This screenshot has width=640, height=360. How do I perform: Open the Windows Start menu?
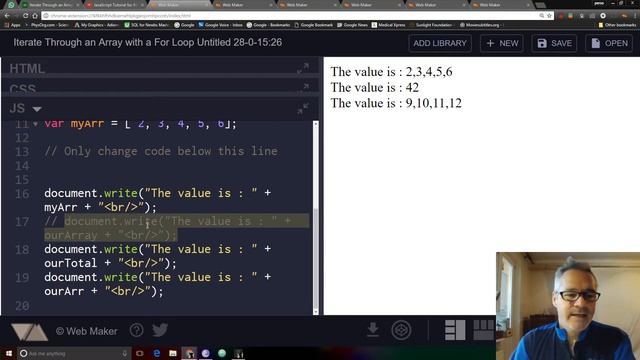coord(9,353)
